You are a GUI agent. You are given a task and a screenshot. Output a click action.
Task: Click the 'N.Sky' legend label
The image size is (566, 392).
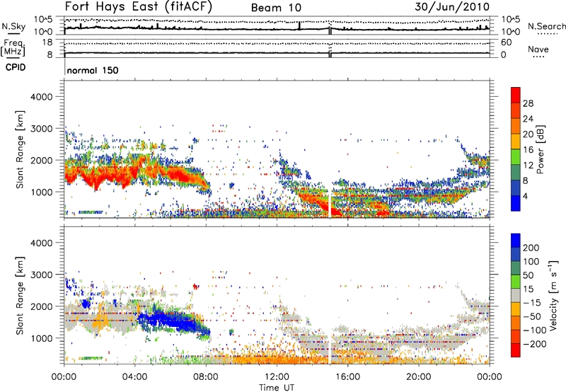click(13, 26)
